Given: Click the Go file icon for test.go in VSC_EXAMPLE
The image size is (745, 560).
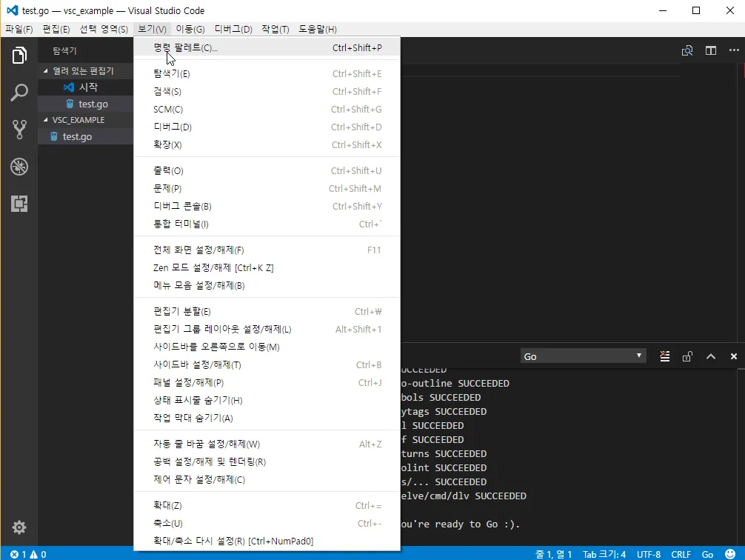Looking at the screenshot, I should pyautogui.click(x=54, y=136).
